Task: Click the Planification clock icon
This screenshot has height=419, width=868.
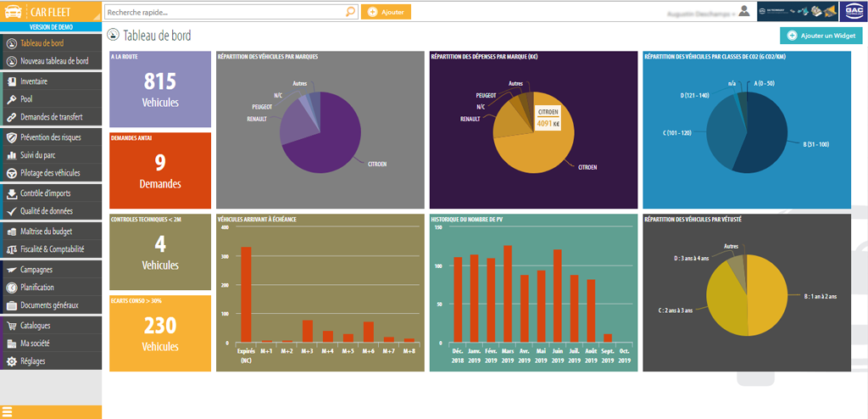Action: tap(11, 288)
